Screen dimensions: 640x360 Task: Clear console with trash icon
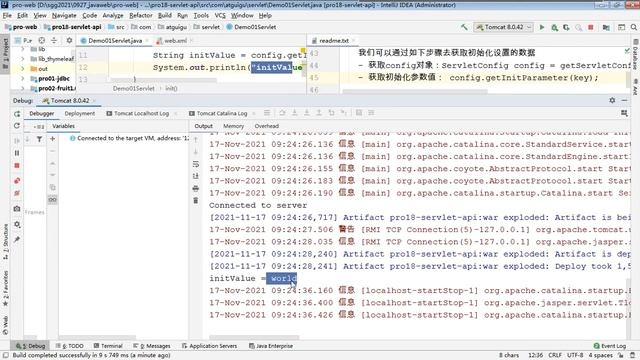point(196,200)
